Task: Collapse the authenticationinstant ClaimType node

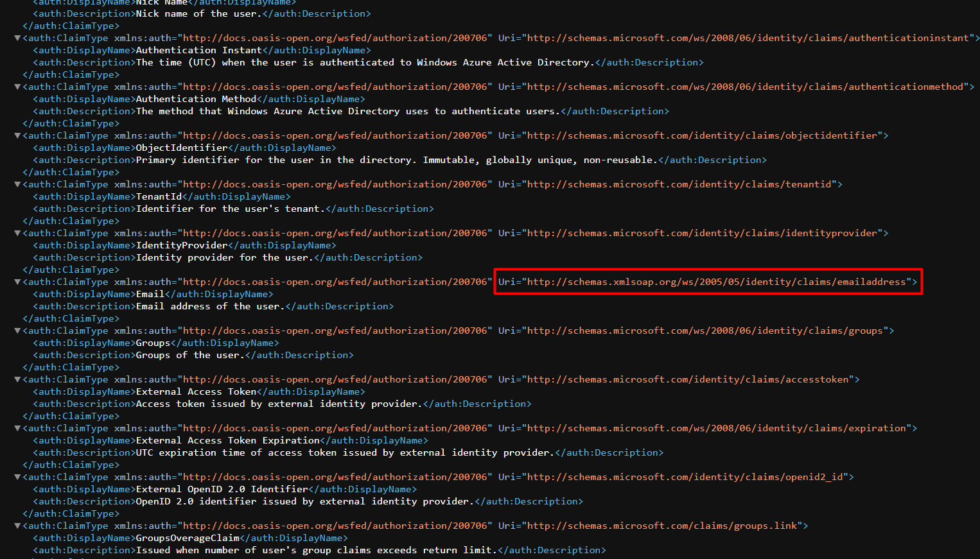Action: click(x=17, y=39)
